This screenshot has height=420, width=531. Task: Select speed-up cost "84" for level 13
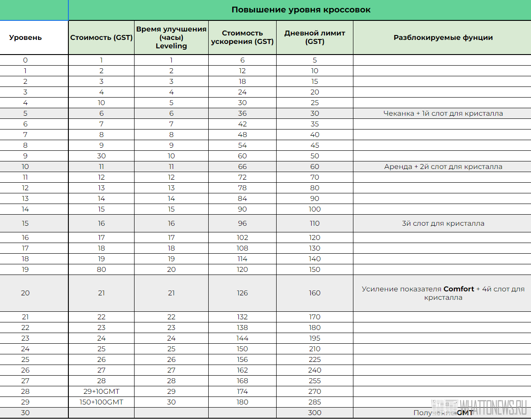(x=242, y=199)
